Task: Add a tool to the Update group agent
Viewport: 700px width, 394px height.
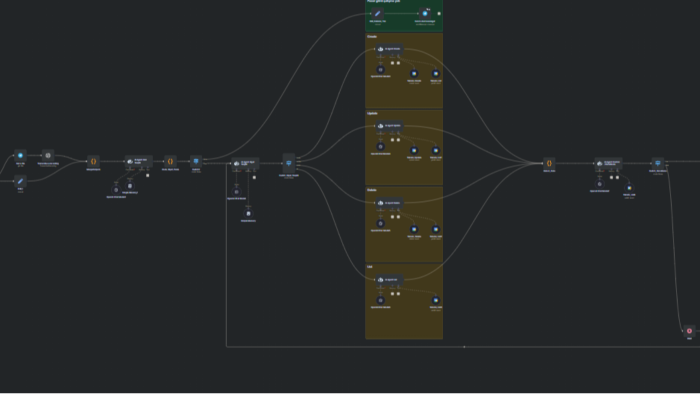Action: (x=398, y=140)
